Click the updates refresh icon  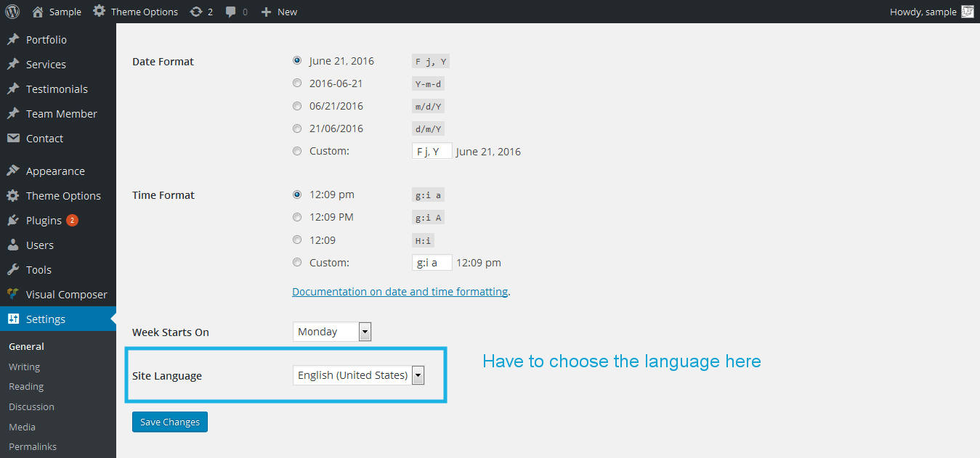pyautogui.click(x=196, y=12)
